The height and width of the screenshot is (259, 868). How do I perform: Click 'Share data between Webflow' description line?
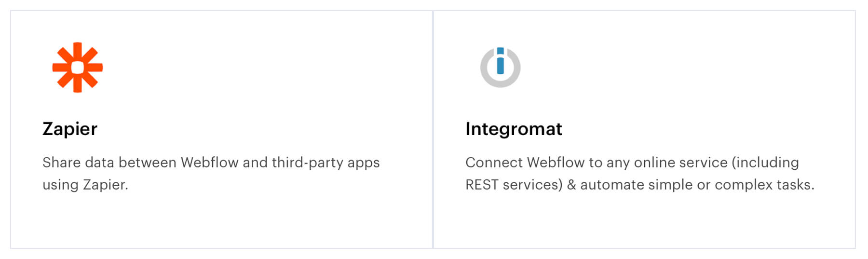(211, 163)
